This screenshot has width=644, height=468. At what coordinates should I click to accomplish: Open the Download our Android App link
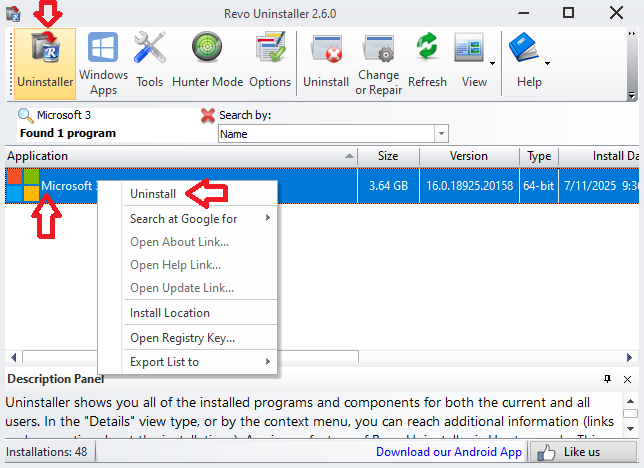[448, 452]
